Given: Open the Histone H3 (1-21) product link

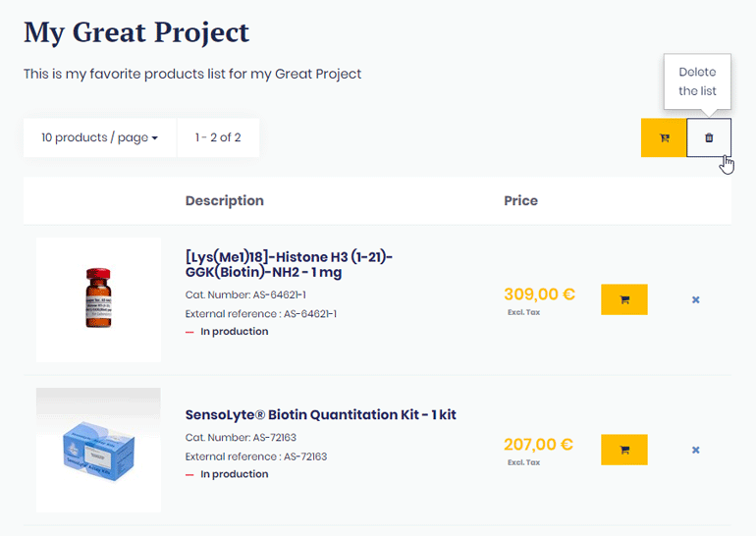Looking at the screenshot, I should 289,264.
